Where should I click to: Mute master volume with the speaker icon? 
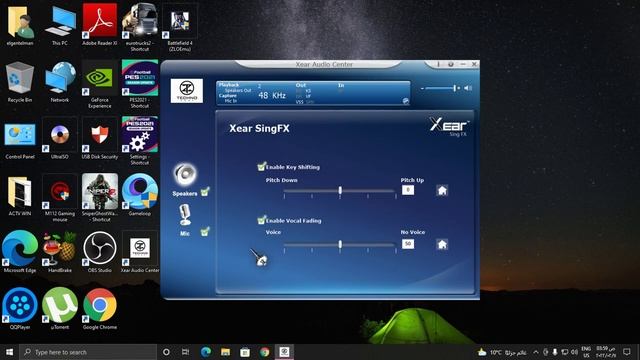coord(468,88)
